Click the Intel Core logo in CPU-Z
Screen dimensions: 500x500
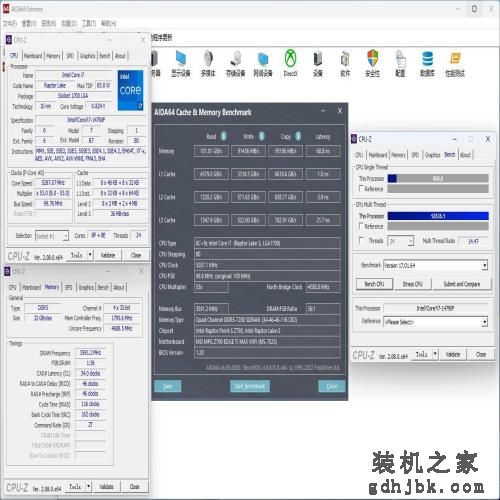(x=130, y=90)
